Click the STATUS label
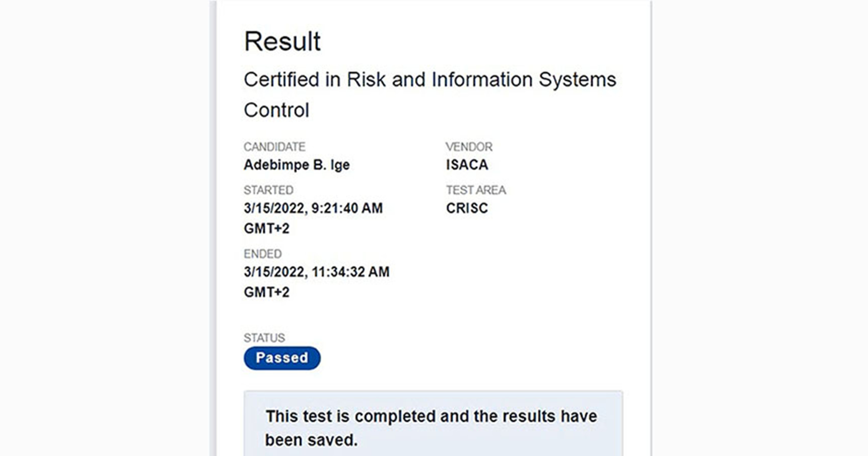 click(264, 338)
